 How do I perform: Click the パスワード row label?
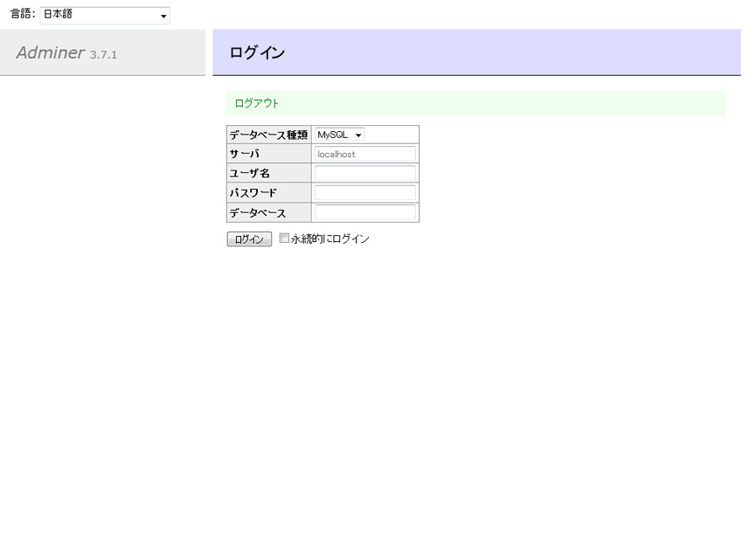click(x=253, y=192)
